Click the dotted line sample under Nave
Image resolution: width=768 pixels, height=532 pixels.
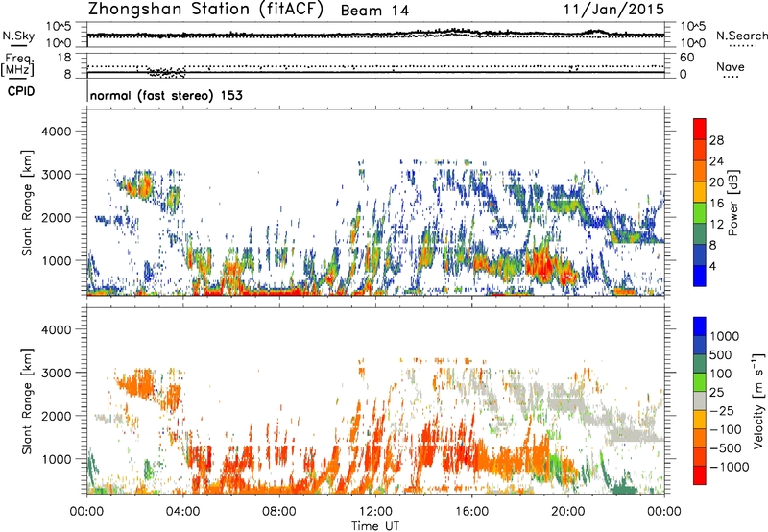[x=731, y=78]
